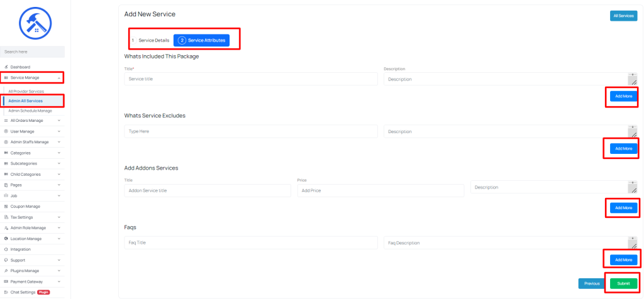Click the hammer logo in the sidebar

click(x=35, y=23)
